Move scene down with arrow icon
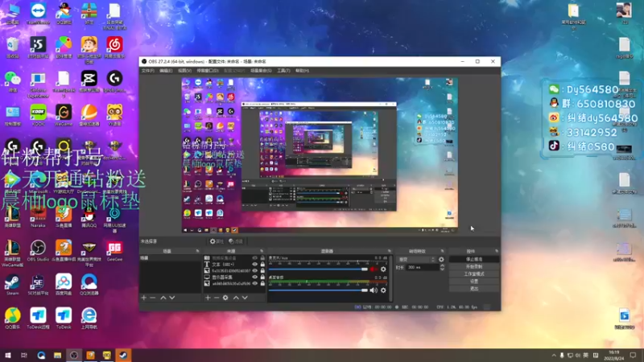 pyautogui.click(x=172, y=298)
